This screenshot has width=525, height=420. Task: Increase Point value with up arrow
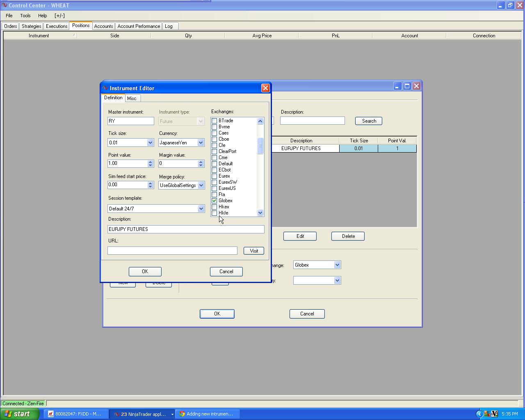tap(150, 161)
